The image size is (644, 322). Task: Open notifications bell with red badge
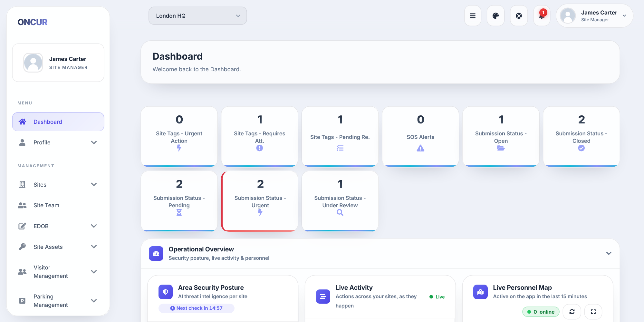(542, 15)
